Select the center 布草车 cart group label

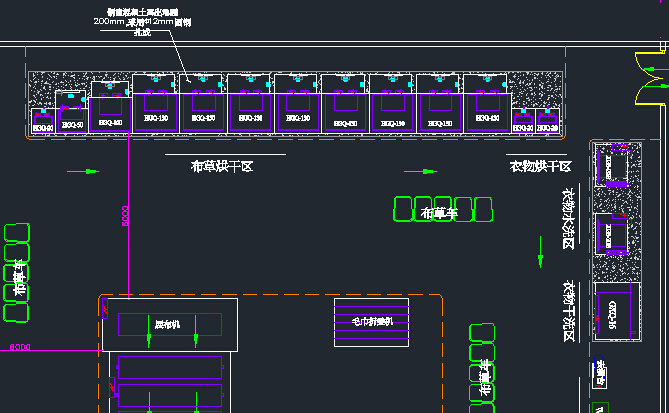point(438,212)
